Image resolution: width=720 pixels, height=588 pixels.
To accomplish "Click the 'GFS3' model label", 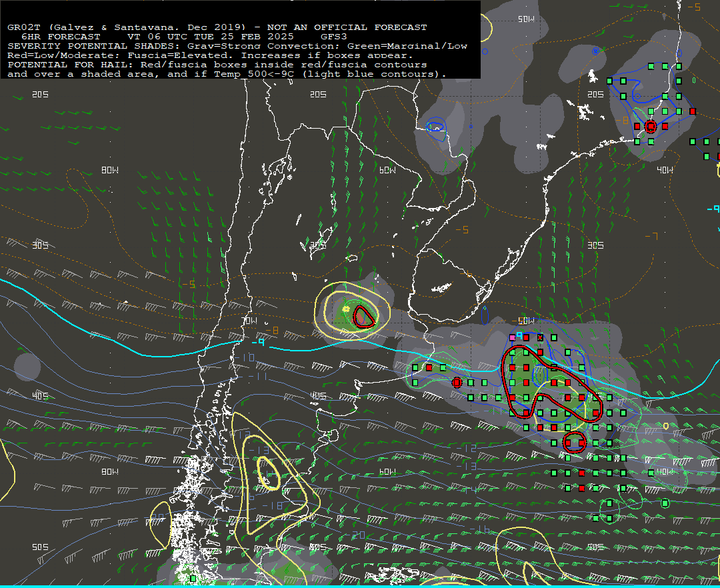I will [334, 37].
